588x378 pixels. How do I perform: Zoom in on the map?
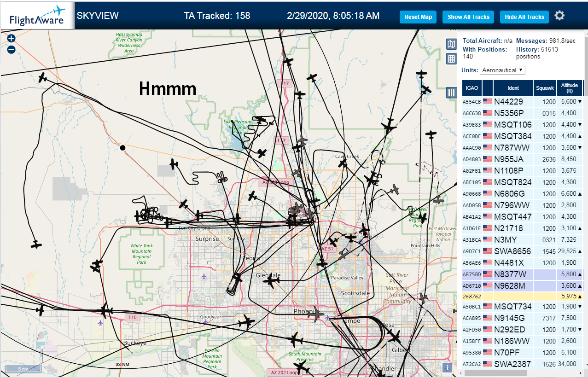pos(12,39)
